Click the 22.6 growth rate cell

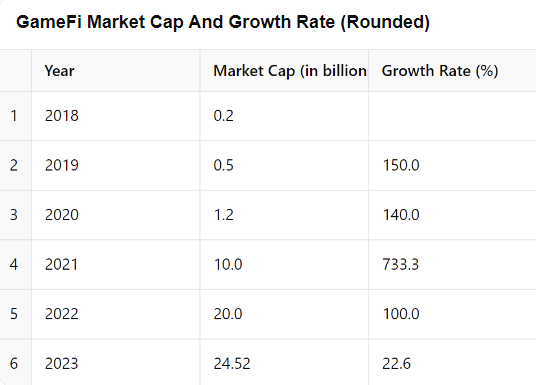pyautogui.click(x=452, y=362)
